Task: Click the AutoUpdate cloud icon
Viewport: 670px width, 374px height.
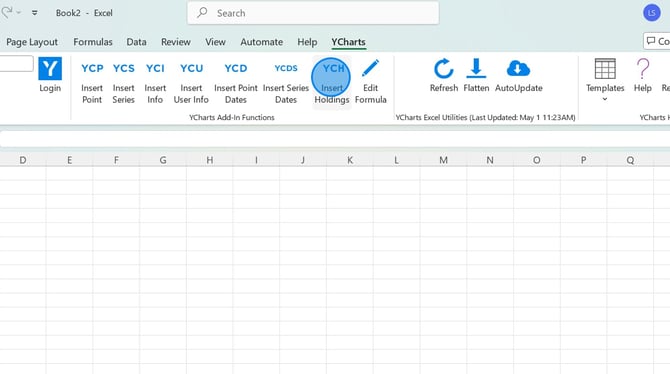Action: (x=518, y=68)
